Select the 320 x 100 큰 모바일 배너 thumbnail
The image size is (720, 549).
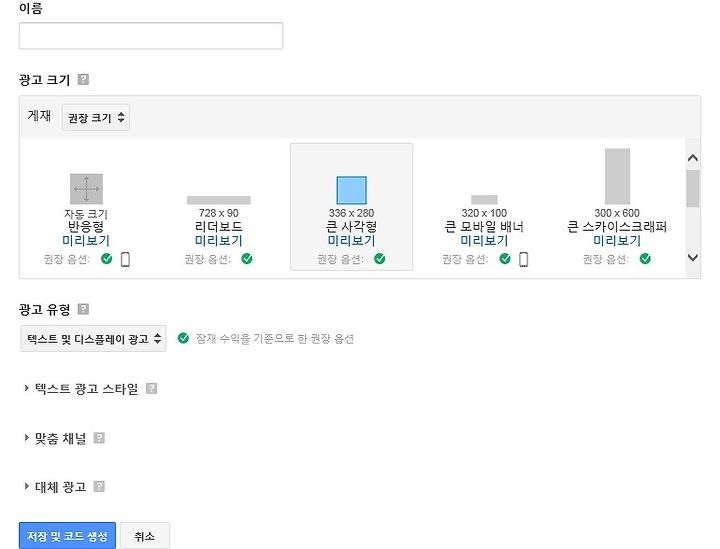click(484, 200)
